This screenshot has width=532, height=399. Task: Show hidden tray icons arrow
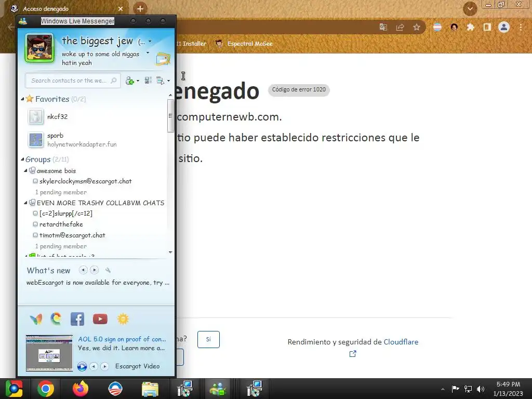443,389
